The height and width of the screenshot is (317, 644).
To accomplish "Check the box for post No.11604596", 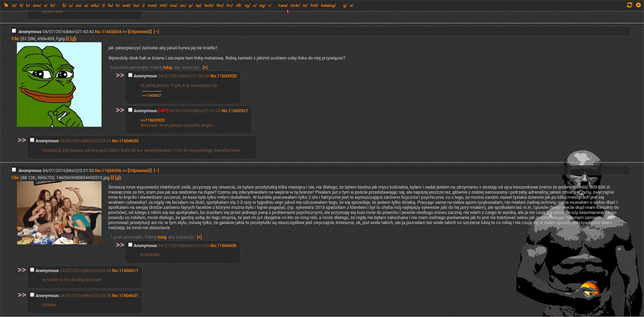I will [x=14, y=170].
